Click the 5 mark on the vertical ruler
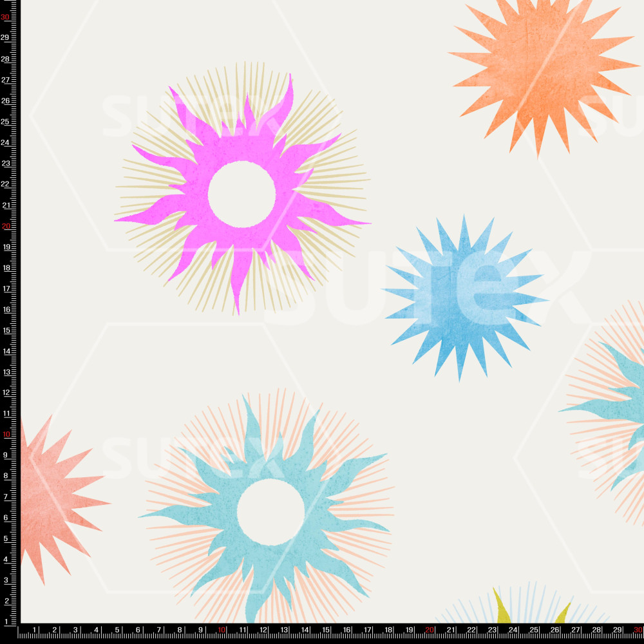 [5, 538]
